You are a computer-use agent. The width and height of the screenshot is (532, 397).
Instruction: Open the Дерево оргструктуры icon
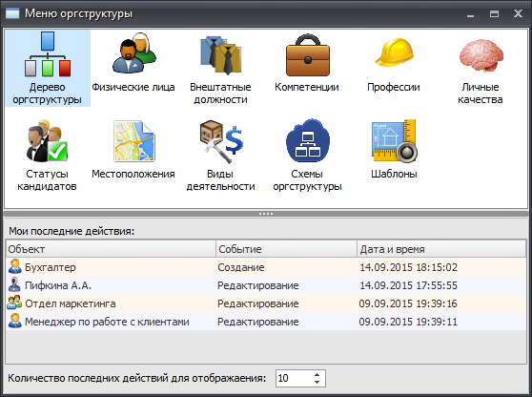pos(48,54)
